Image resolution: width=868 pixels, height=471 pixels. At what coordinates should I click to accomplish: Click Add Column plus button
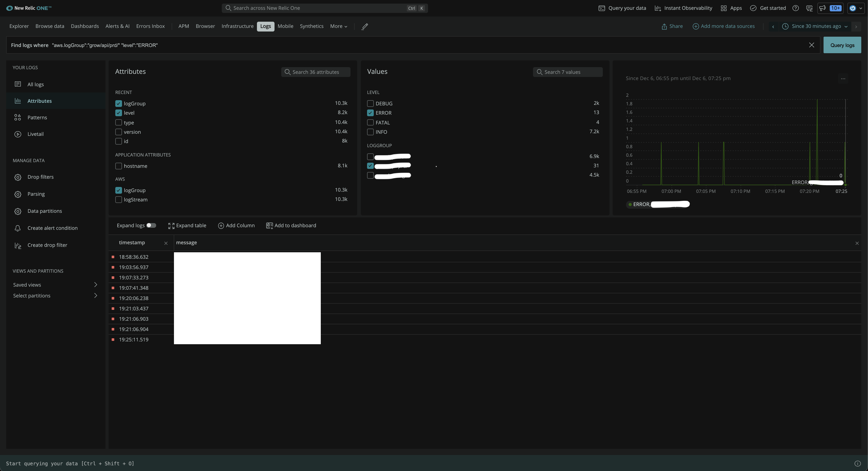236,226
